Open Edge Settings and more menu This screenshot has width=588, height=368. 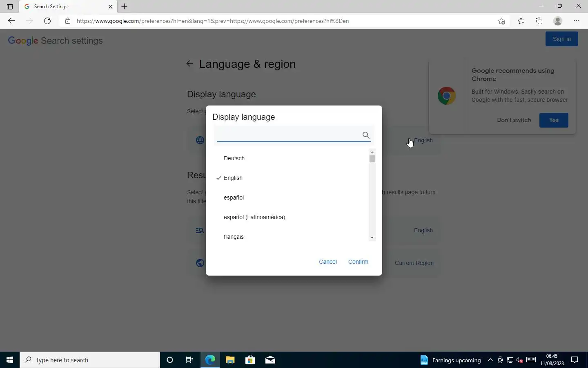tap(577, 21)
